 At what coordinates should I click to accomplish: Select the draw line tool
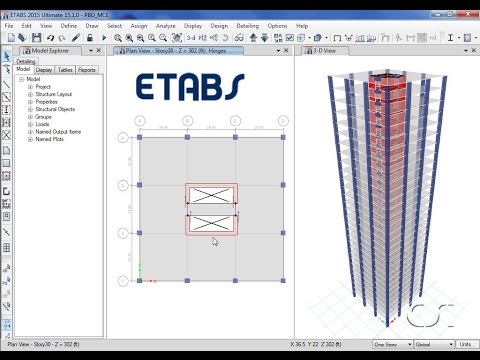[x=6, y=84]
